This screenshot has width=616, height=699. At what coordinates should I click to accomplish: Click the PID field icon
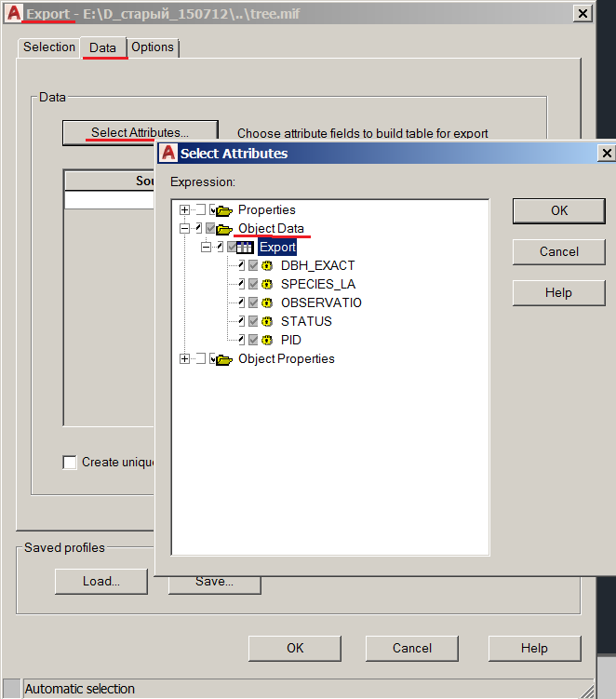(267, 340)
